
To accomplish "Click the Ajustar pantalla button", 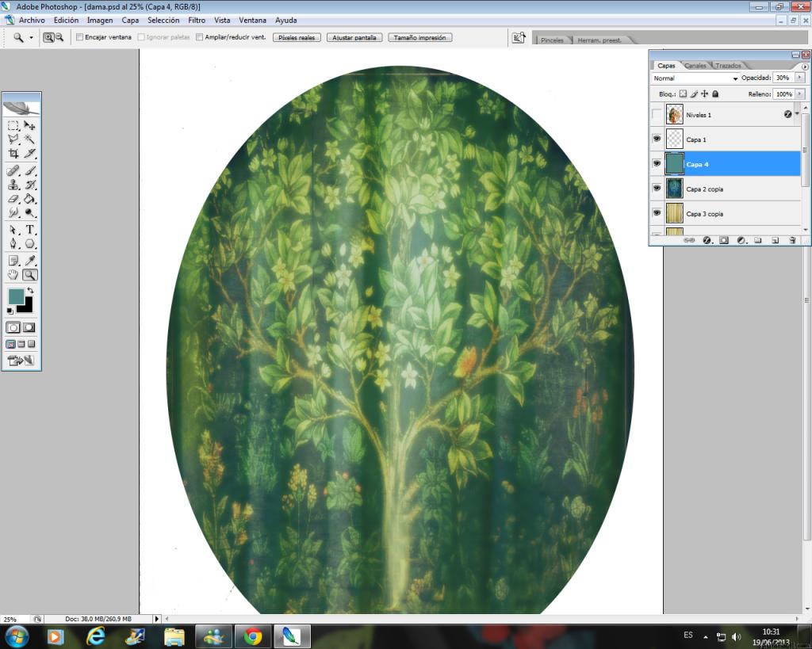I will pyautogui.click(x=354, y=38).
